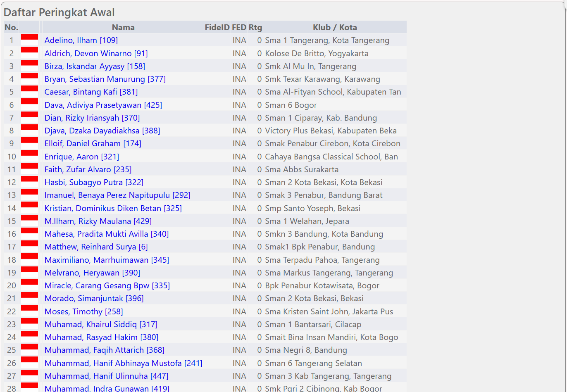This screenshot has height=392, width=567.
Task: Select club cell Sma Terpadu Pahoa, Tangerang
Action: [x=335, y=260]
